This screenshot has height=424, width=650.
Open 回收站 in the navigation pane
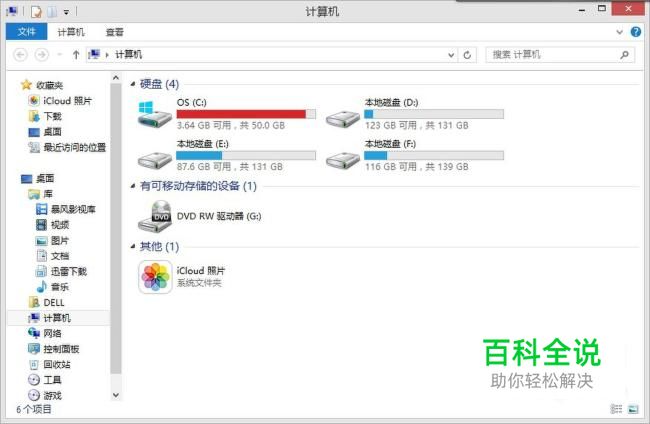pyautogui.click(x=49, y=365)
